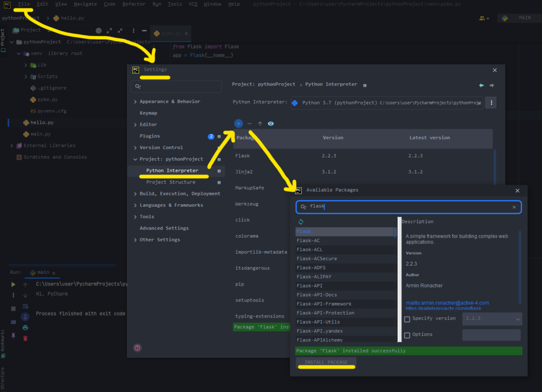Open the Project tool window stripe button
This screenshot has width=542, height=392.
pos(3,40)
